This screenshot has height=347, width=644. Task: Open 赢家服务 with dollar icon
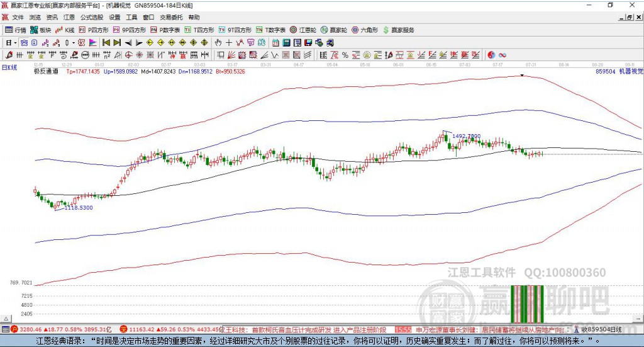coord(398,30)
